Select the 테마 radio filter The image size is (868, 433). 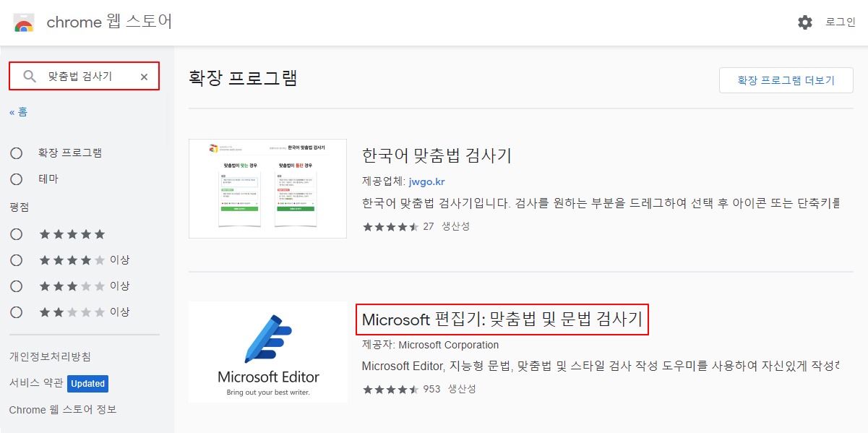tap(16, 179)
